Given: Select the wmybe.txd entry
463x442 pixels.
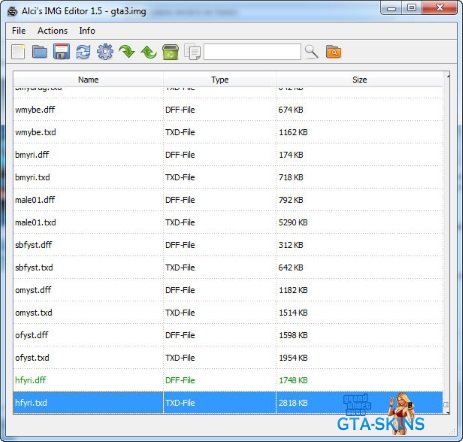Looking at the screenshot, I should (x=228, y=132).
